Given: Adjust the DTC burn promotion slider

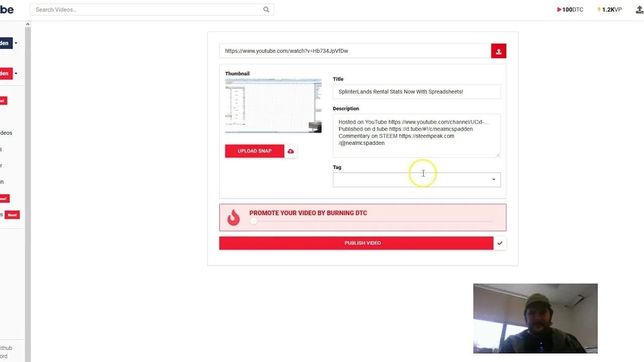Looking at the screenshot, I should 254,221.
